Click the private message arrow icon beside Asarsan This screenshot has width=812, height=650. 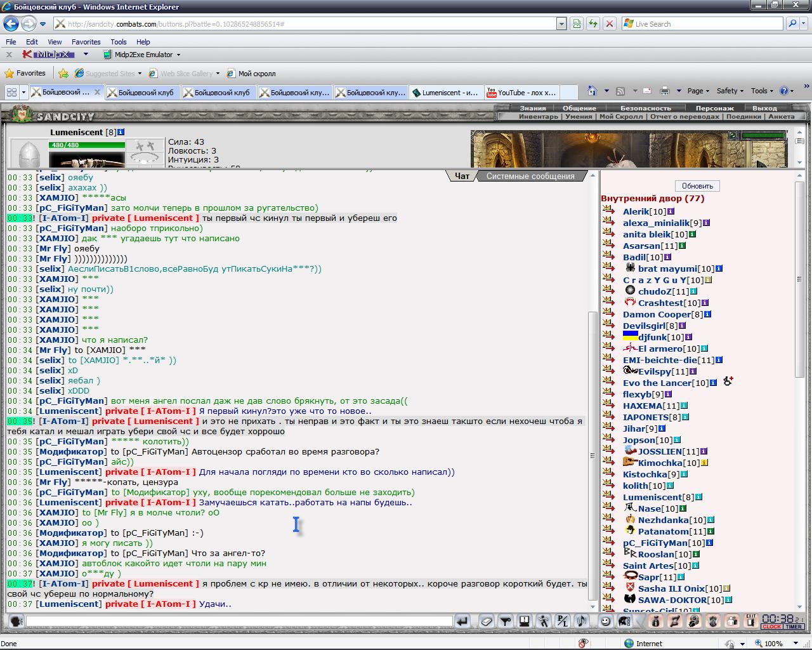point(608,245)
